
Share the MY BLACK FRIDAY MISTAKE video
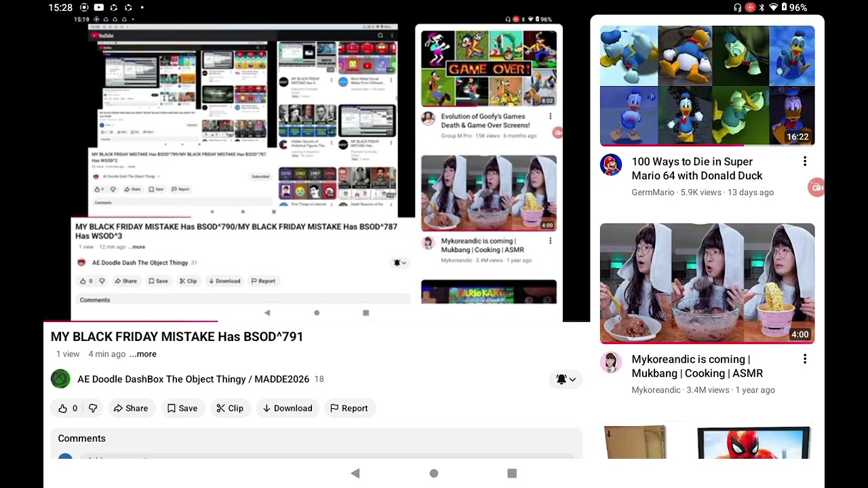(x=131, y=408)
